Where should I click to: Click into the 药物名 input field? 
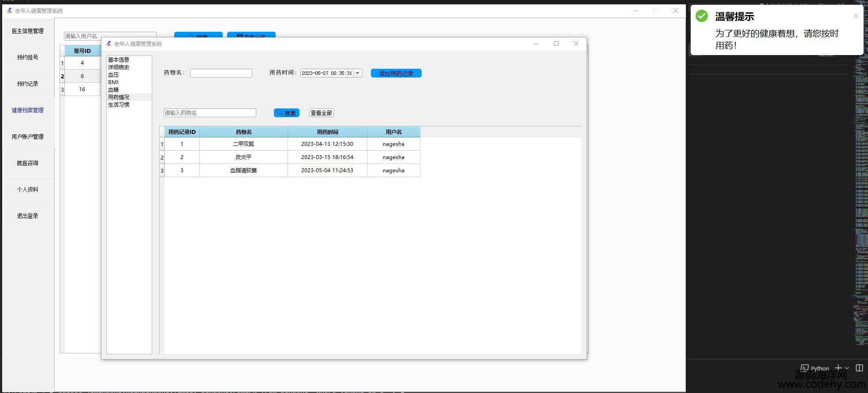pos(221,73)
